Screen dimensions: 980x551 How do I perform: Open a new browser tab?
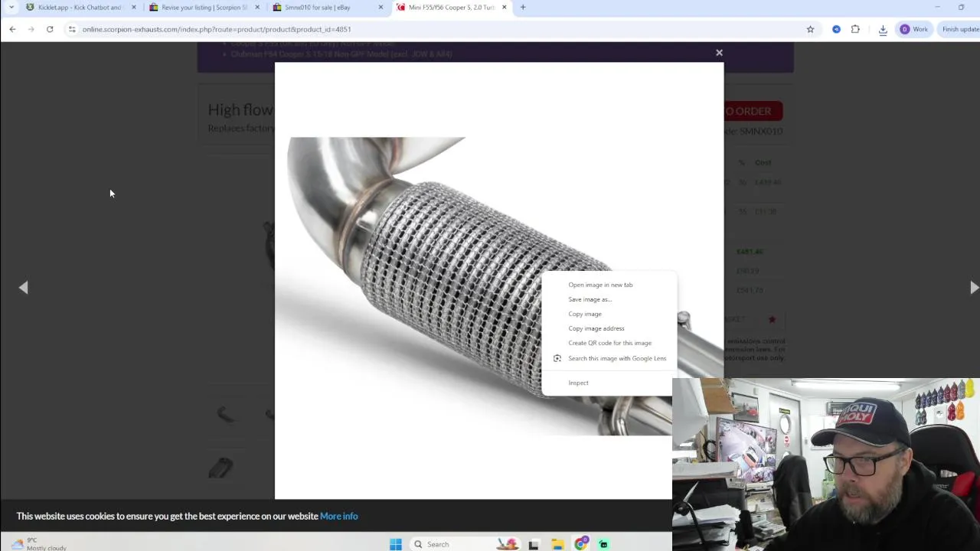pyautogui.click(x=523, y=8)
